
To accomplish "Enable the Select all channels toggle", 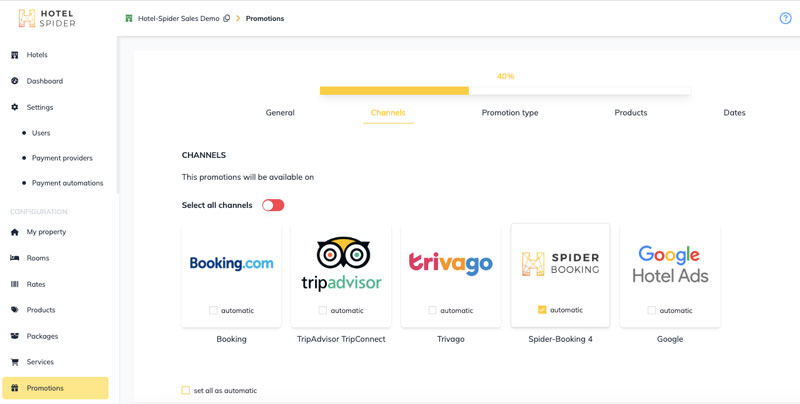I will [x=273, y=205].
